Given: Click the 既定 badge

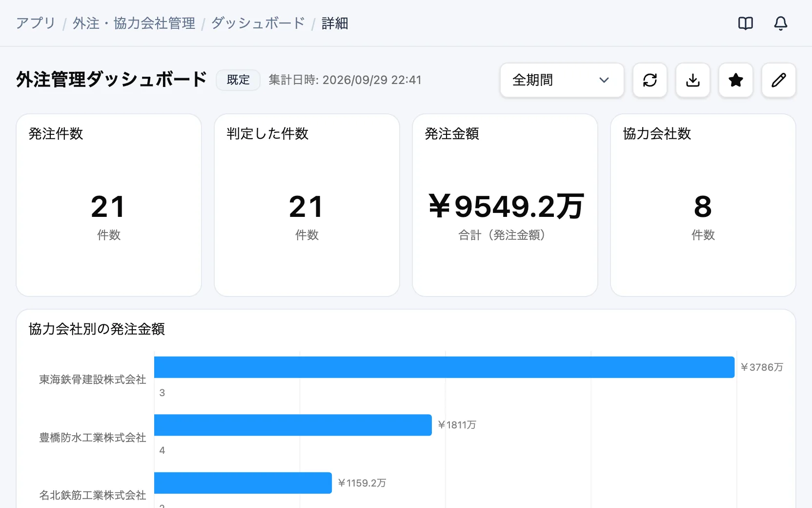Looking at the screenshot, I should coord(238,80).
